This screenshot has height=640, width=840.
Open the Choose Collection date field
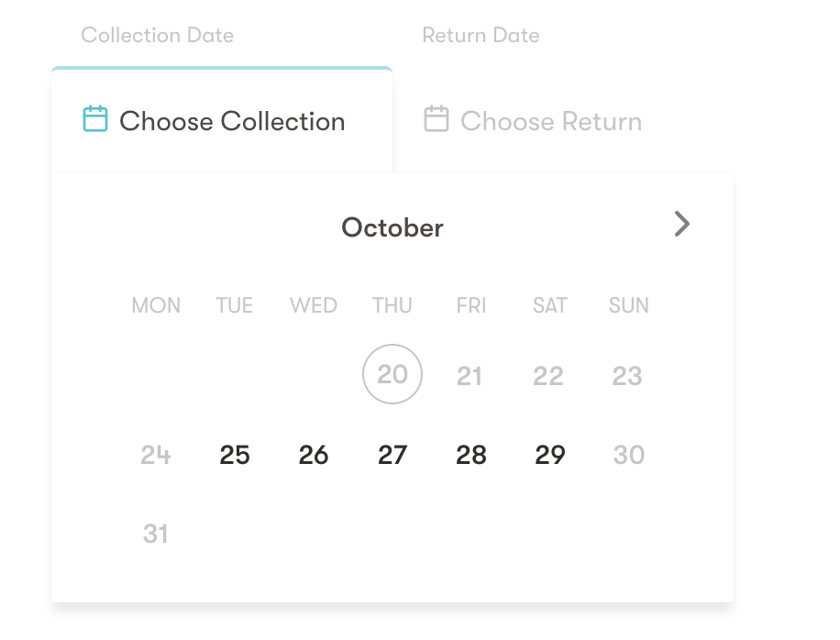[x=231, y=121]
